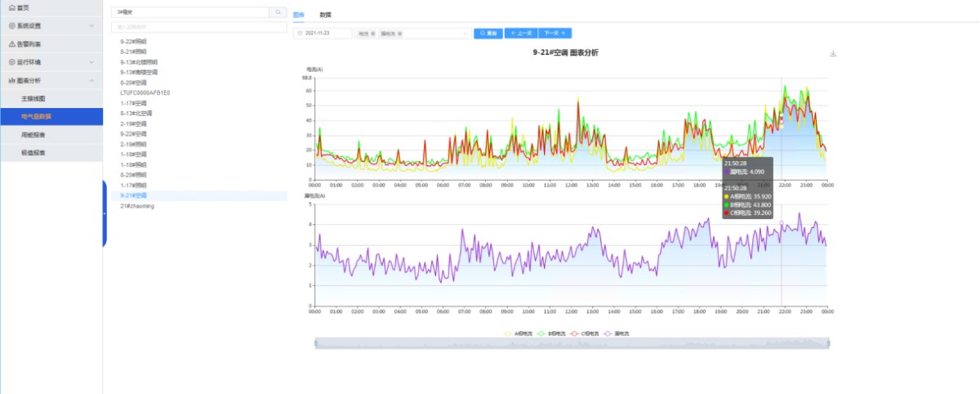Toggle A相电流 legend series

518,334
